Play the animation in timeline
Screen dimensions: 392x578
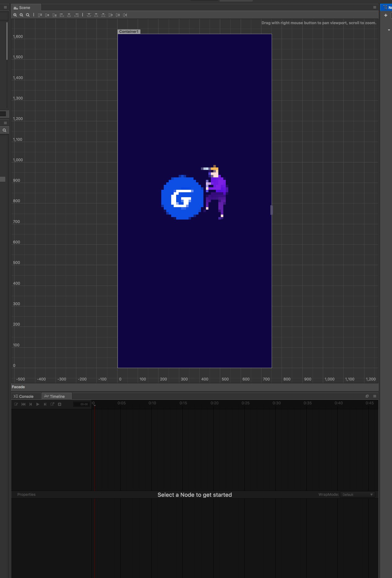(x=38, y=404)
